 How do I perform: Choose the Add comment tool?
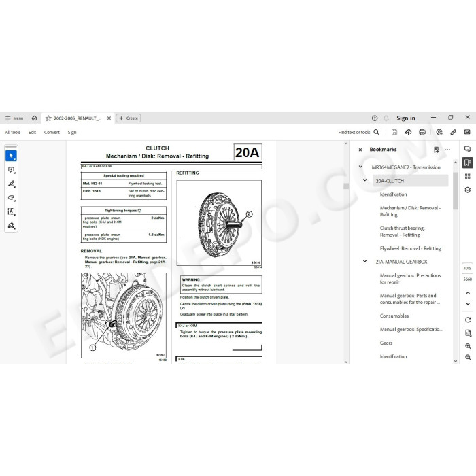point(12,170)
